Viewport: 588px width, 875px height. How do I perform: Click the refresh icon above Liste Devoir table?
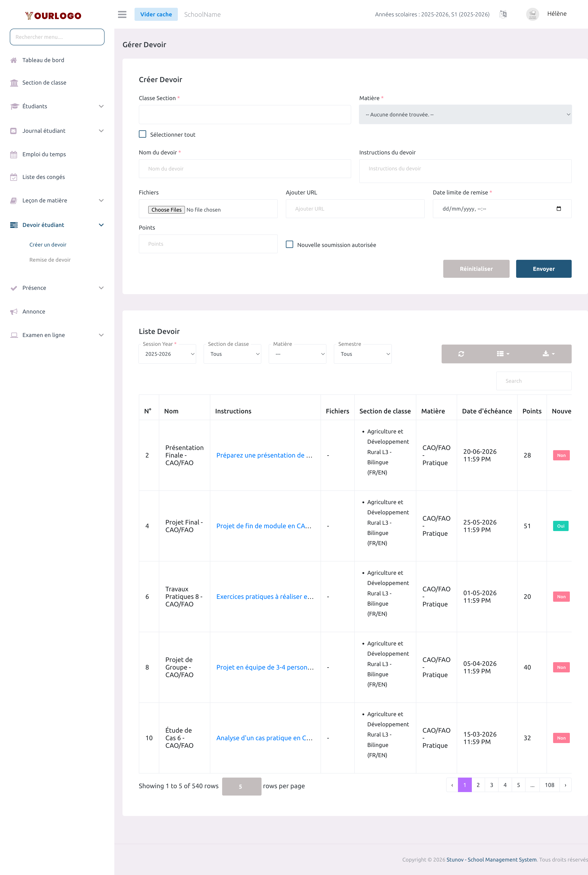461,354
